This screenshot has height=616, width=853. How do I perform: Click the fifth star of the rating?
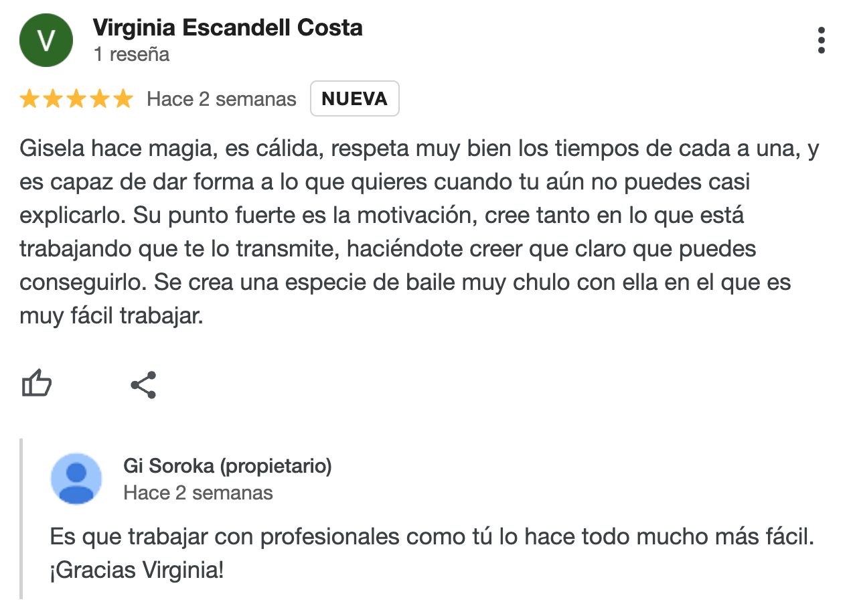pyautogui.click(x=123, y=99)
